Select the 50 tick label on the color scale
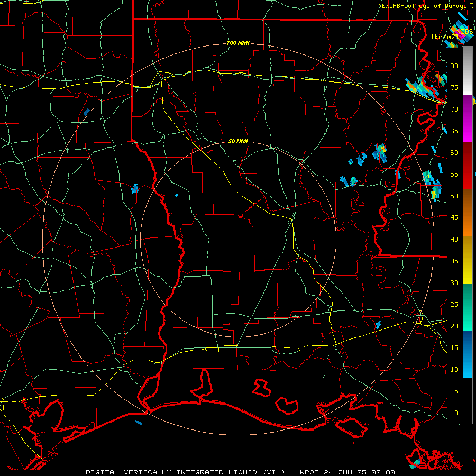476x476 pixels. 454,196
